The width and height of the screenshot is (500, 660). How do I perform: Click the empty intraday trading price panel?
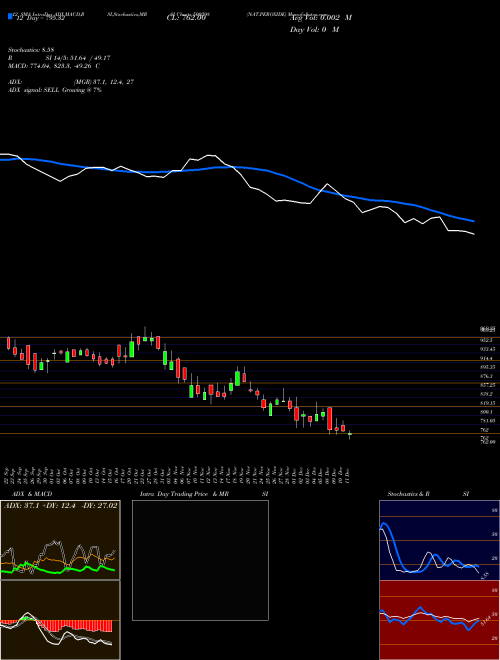200,560
